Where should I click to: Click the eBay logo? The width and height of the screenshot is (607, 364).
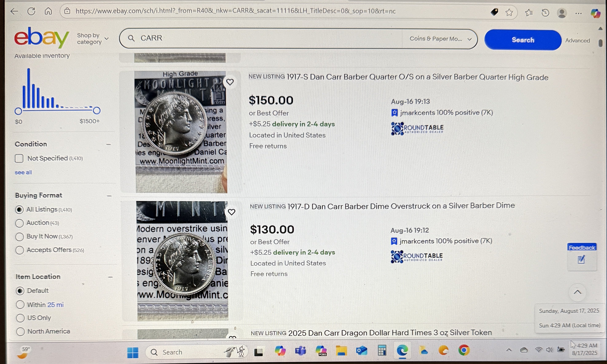click(x=42, y=37)
